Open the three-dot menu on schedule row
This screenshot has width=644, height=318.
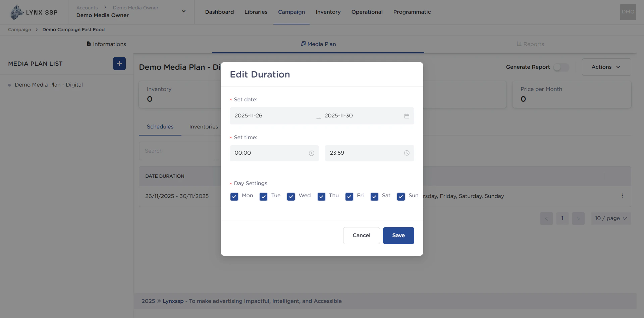click(x=622, y=195)
